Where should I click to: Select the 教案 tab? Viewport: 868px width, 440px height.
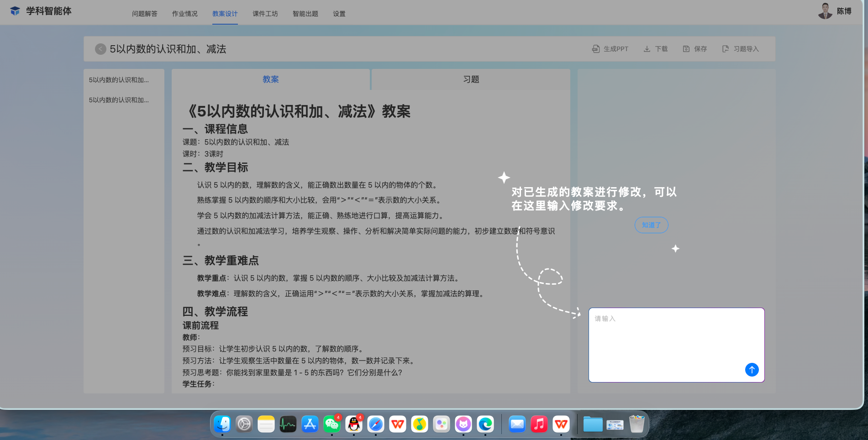[x=270, y=79]
